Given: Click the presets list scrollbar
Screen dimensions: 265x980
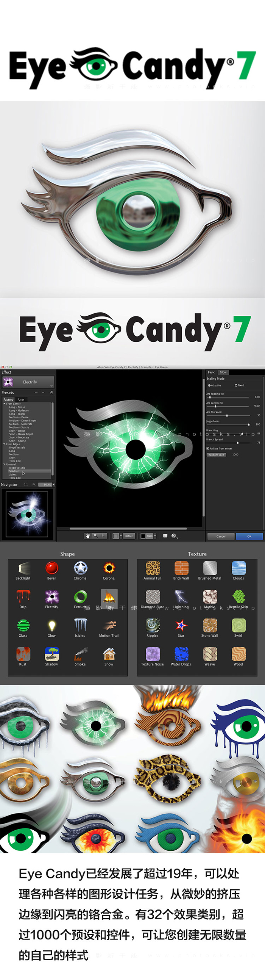Looking at the screenshot, I should pyautogui.click(x=53, y=438).
